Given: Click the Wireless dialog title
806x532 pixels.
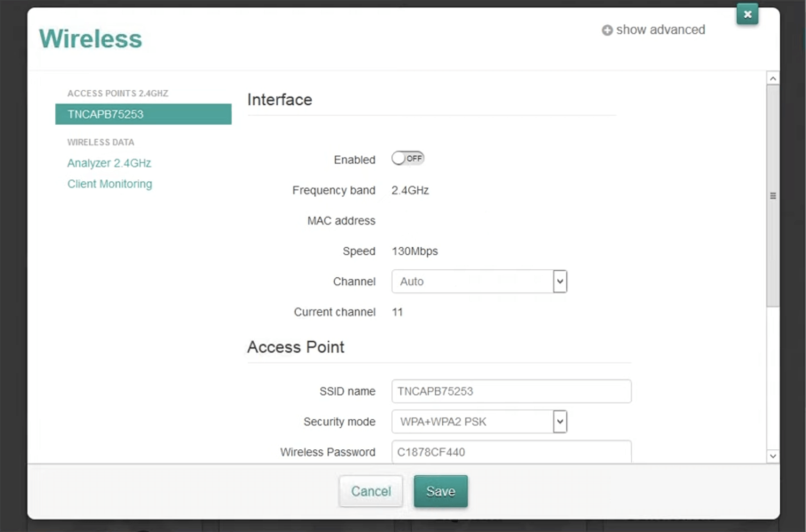Looking at the screenshot, I should coord(91,39).
